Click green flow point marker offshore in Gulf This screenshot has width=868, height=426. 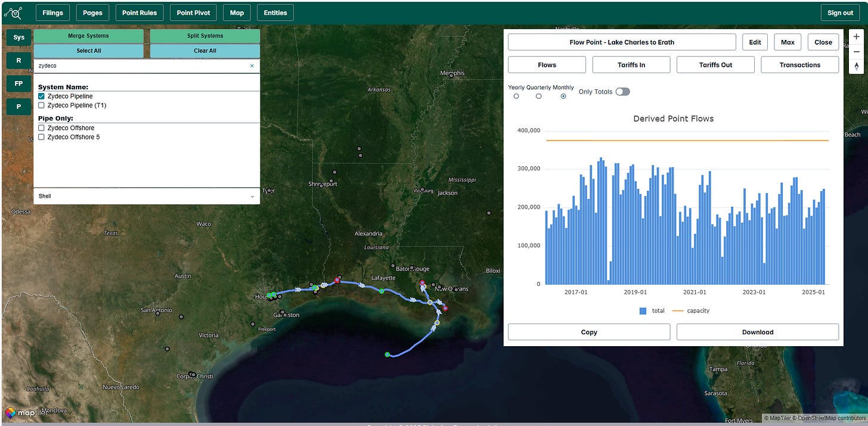click(x=387, y=355)
